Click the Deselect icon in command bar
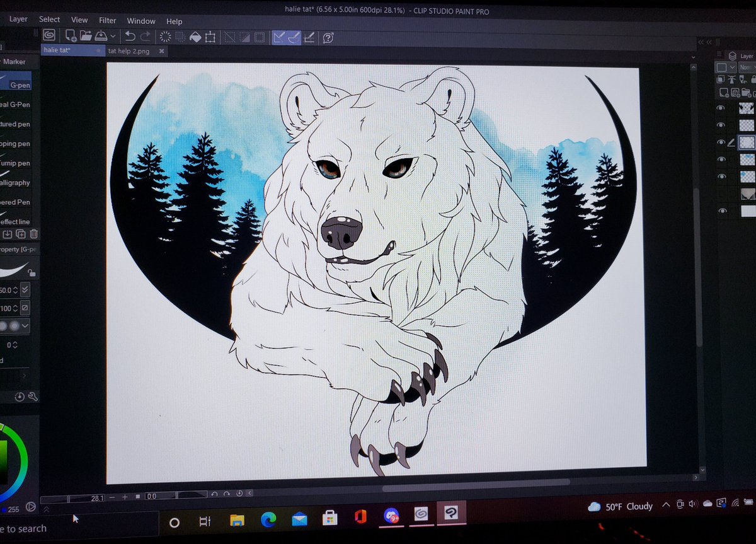The width and height of the screenshot is (756, 544). coord(229,37)
